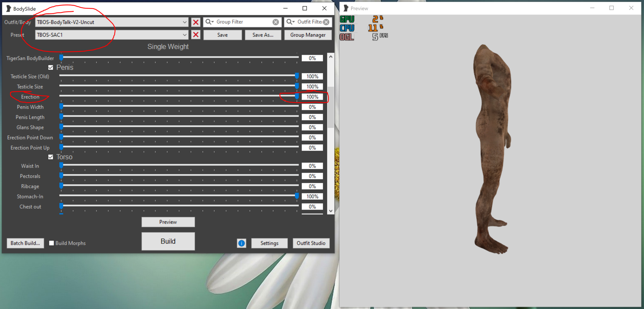The height and width of the screenshot is (309, 644).
Task: Click the slider list scroll down arrow
Action: (x=331, y=211)
